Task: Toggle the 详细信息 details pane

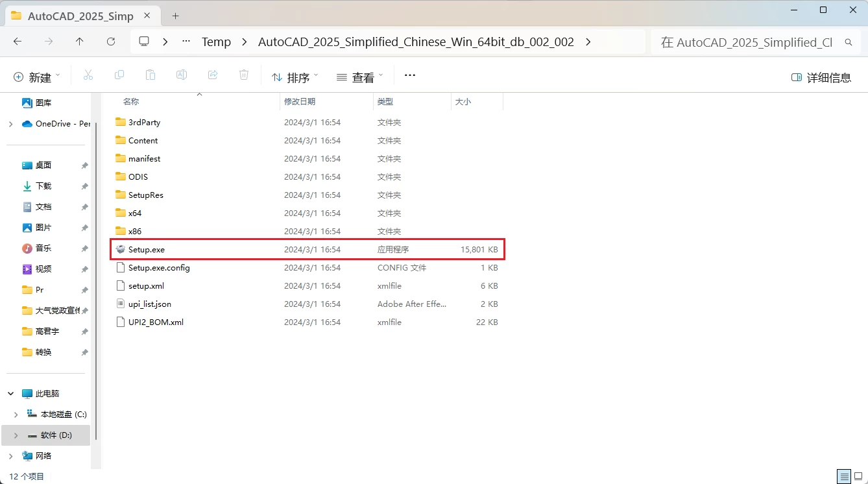Action: [821, 77]
